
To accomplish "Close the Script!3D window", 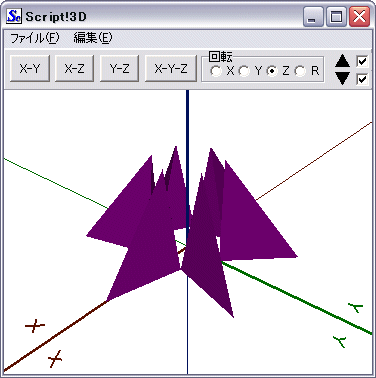I will 359,17.
